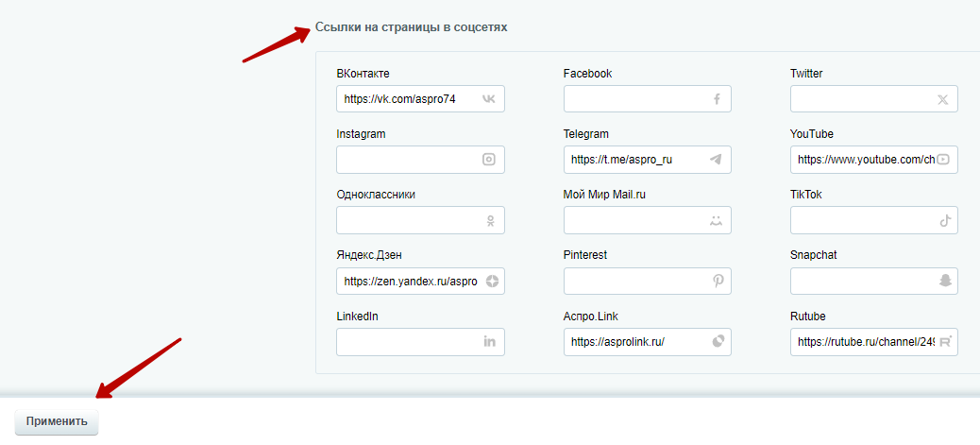Focus the Telegram URL input field
The image size is (980, 445).
tap(647, 160)
